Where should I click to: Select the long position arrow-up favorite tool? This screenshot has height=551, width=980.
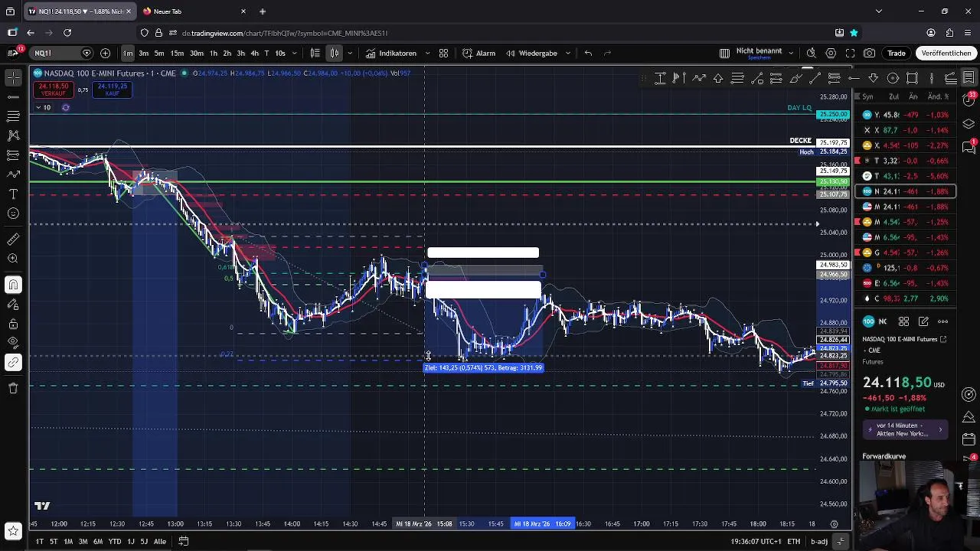[x=718, y=78]
